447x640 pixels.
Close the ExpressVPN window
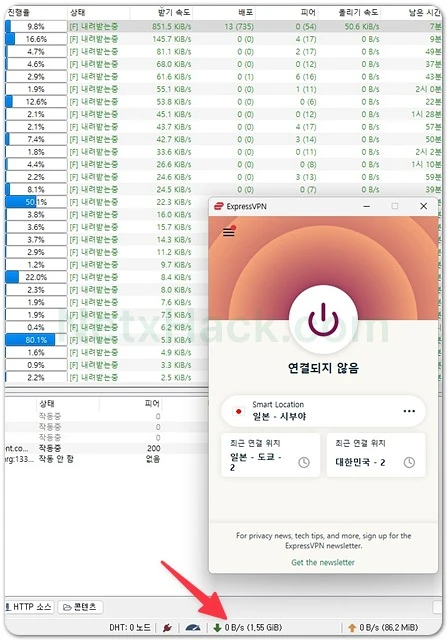(x=423, y=207)
